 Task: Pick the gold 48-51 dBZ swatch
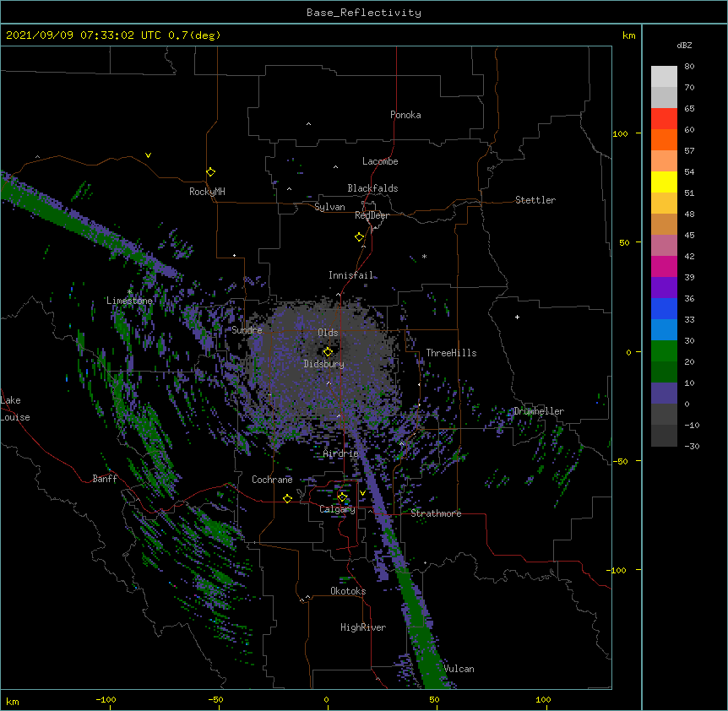(x=664, y=204)
